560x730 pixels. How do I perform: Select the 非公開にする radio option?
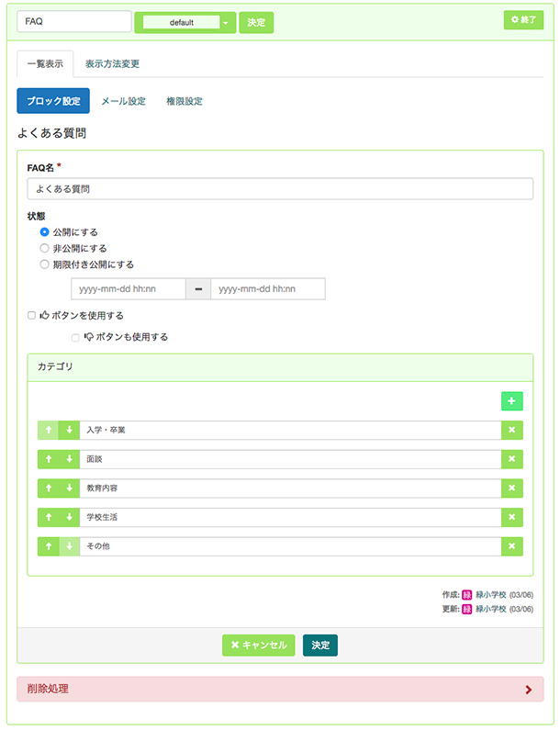click(44, 248)
